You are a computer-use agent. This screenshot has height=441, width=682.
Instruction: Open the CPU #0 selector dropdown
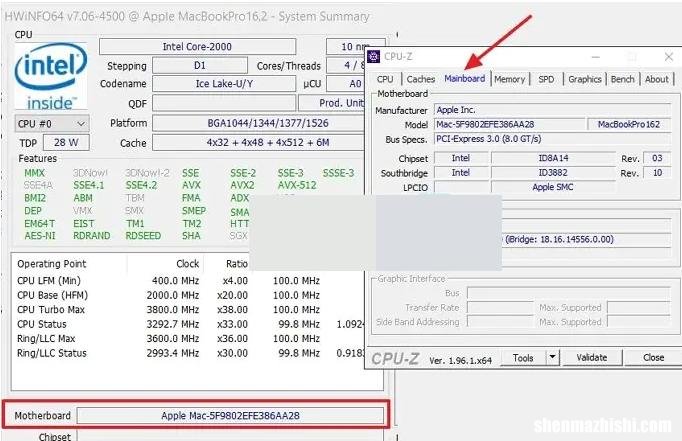point(52,124)
